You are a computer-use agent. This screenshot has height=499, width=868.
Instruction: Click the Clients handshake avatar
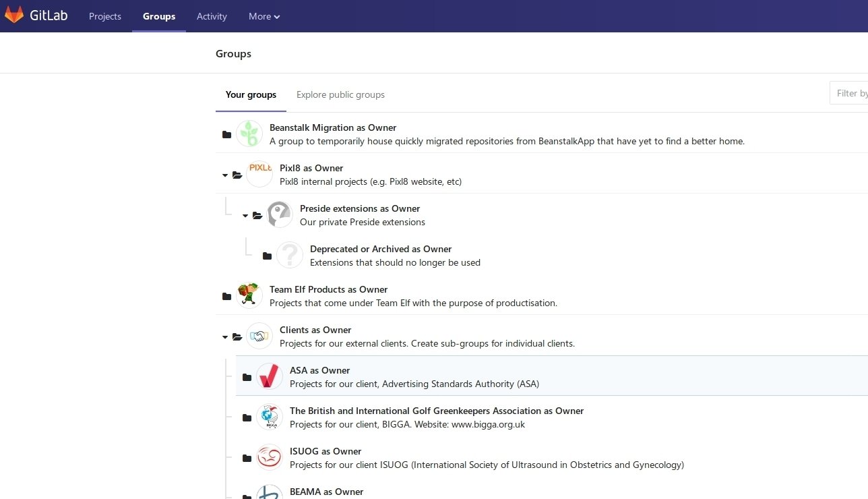pyautogui.click(x=259, y=336)
